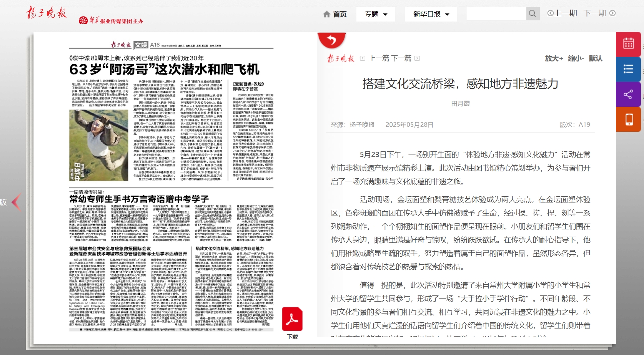
Task: Enlarge article text with 放大+
Action: point(554,58)
